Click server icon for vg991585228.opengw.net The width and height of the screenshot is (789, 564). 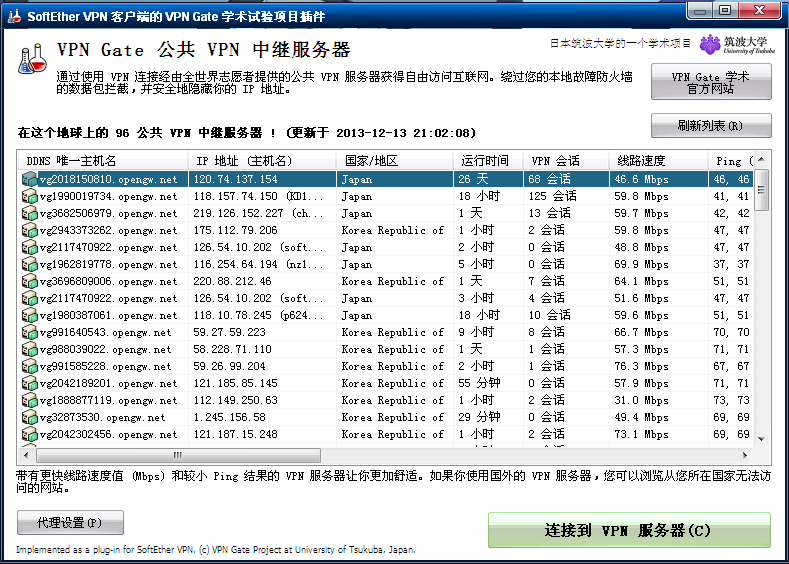click(x=30, y=366)
